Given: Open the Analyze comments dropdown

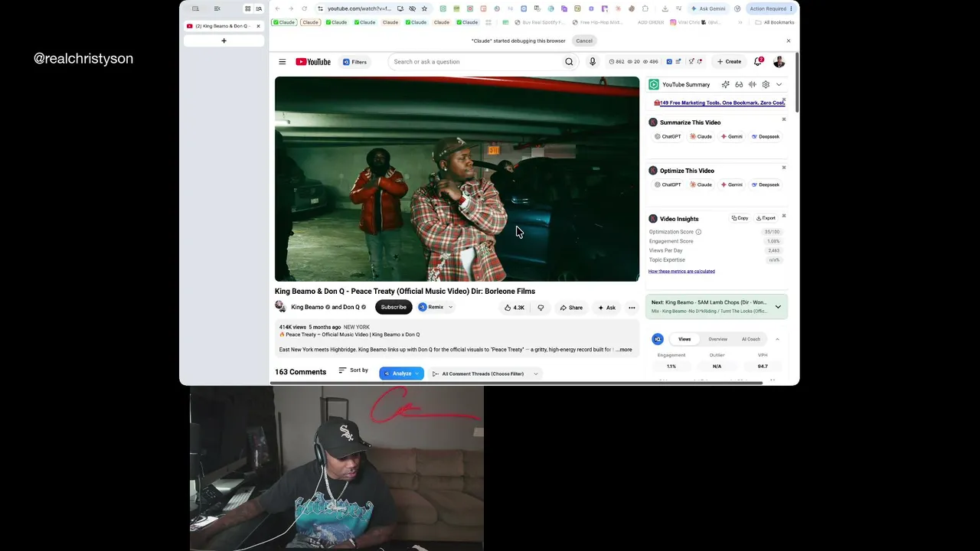Looking at the screenshot, I should click(401, 373).
